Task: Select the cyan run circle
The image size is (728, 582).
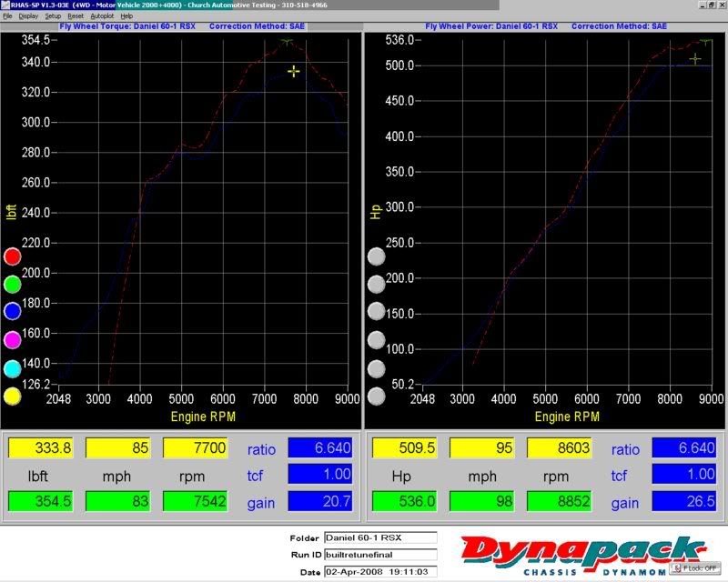Action: tap(12, 368)
